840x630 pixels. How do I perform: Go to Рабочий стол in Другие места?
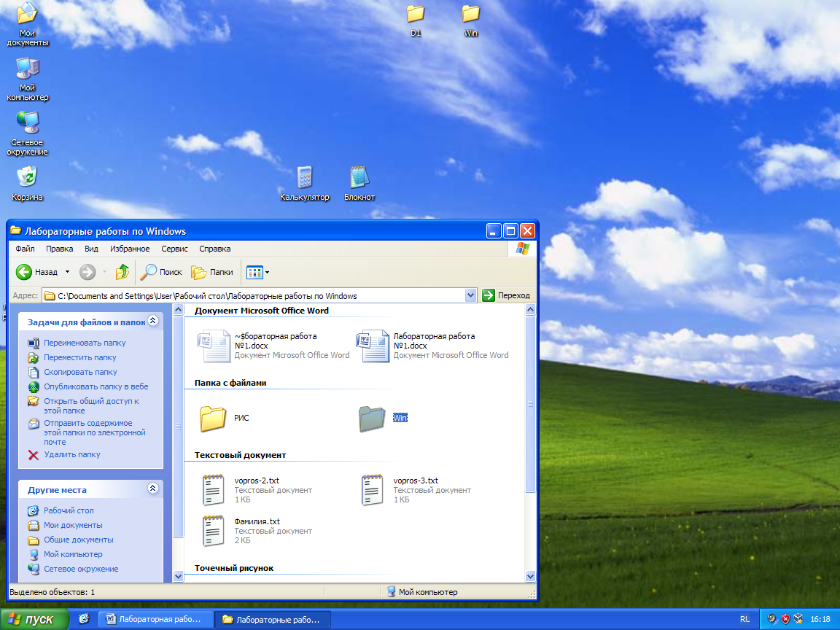[x=69, y=510]
